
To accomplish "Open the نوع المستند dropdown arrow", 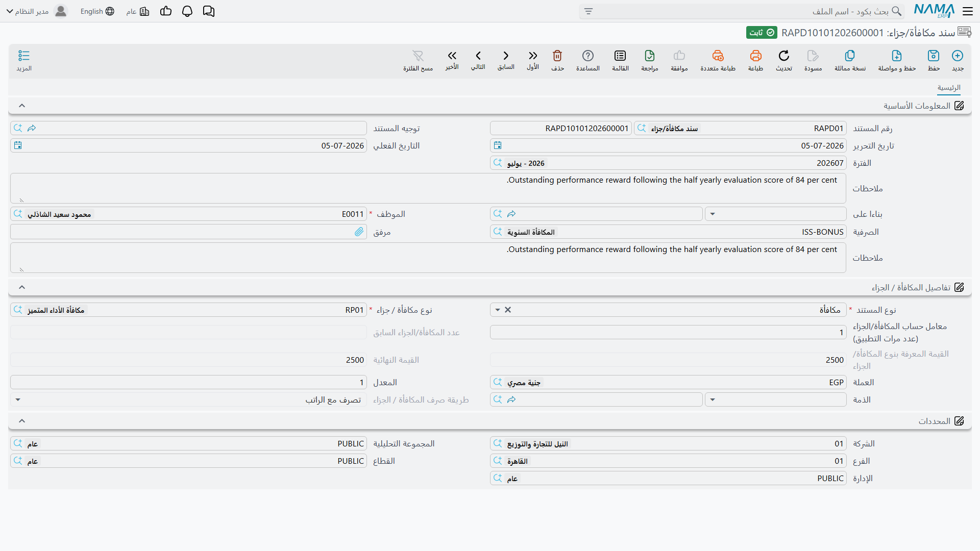I will [x=498, y=310].
